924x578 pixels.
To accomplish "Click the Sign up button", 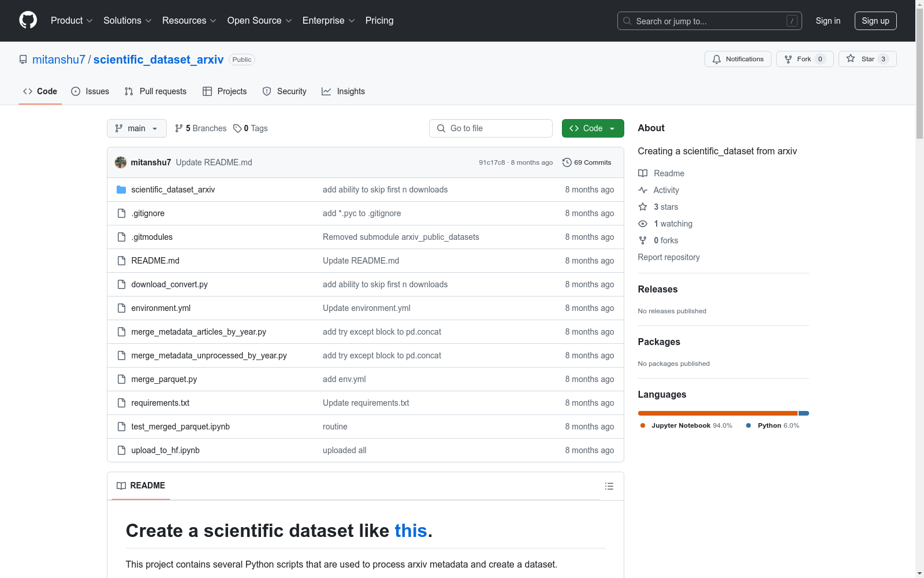I will click(875, 21).
